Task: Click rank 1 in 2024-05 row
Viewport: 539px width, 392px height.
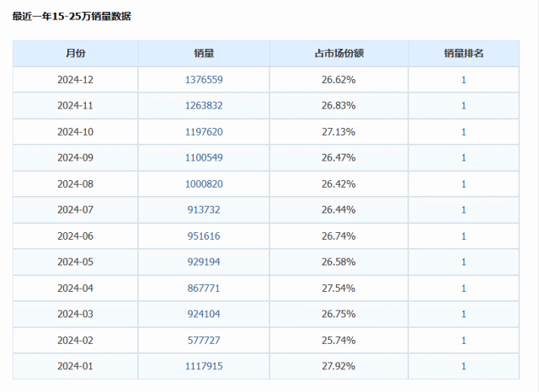Action: tap(464, 262)
